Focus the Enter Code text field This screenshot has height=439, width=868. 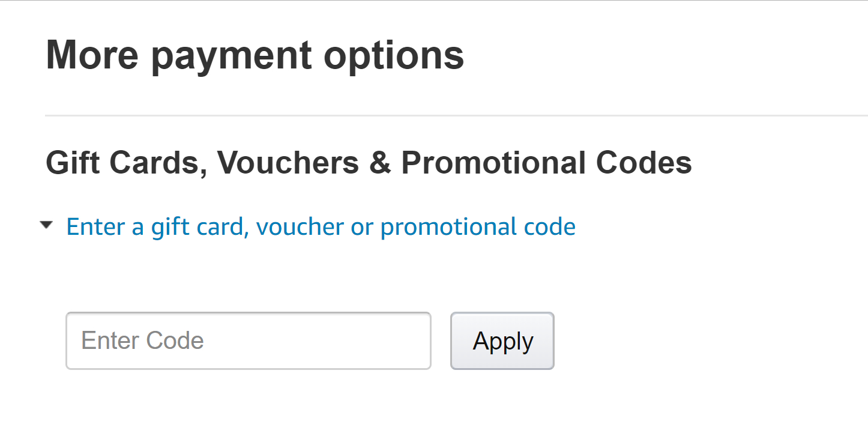click(248, 341)
